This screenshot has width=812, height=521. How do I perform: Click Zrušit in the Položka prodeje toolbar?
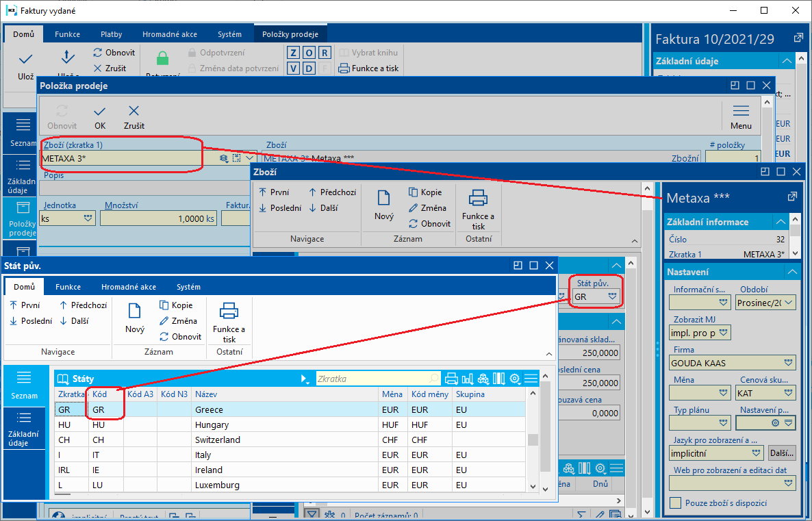pos(134,118)
